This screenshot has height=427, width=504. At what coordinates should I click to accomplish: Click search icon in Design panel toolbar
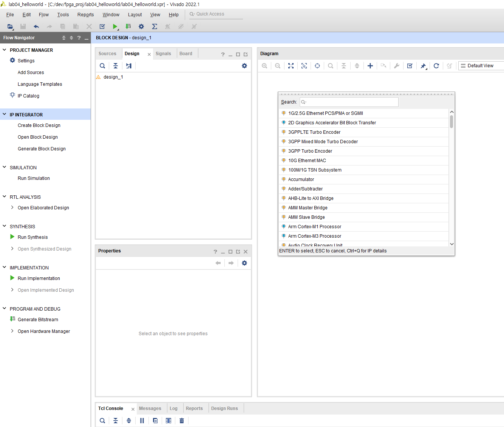[x=102, y=66]
